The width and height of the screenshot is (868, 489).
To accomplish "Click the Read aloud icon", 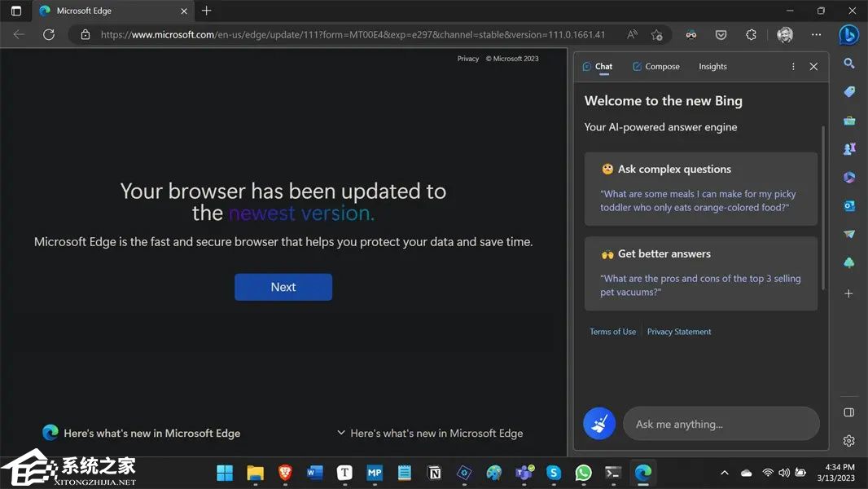I will (x=632, y=35).
